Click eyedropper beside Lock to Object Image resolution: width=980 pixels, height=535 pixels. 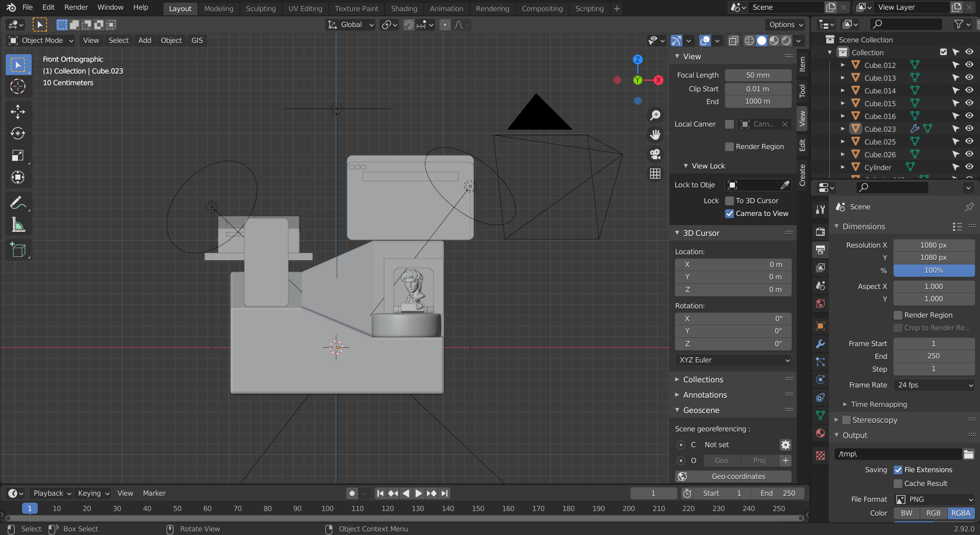(x=785, y=185)
